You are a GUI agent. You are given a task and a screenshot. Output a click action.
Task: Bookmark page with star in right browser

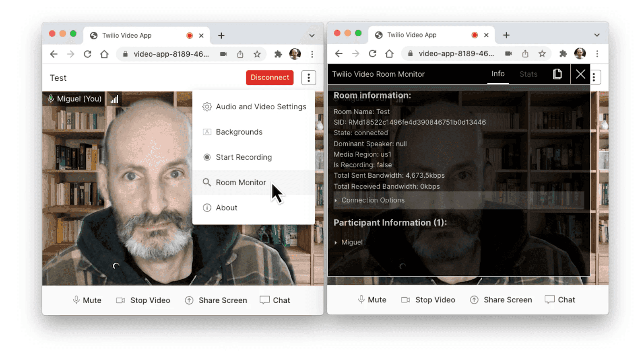[x=542, y=53]
